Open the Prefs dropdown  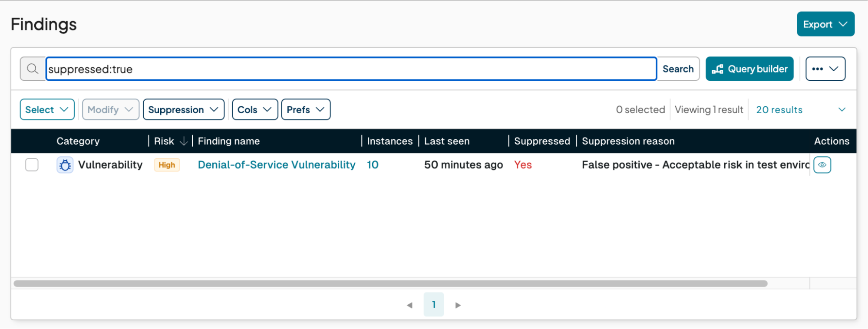(306, 110)
